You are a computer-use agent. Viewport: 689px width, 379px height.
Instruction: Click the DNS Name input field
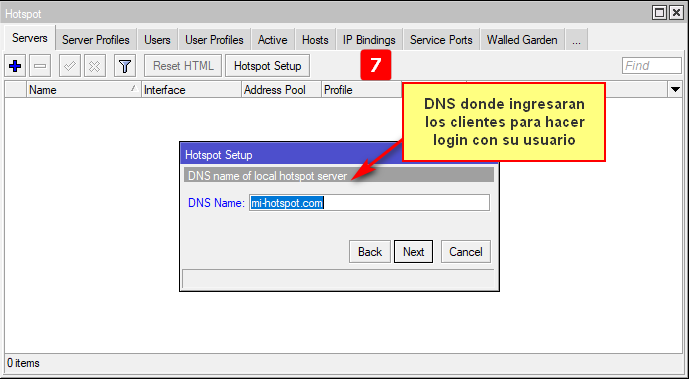[369, 203]
